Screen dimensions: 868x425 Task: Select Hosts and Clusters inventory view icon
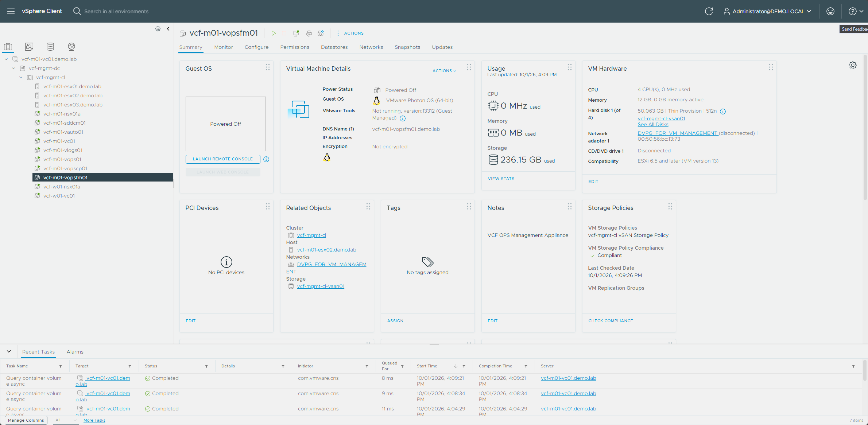(8, 47)
